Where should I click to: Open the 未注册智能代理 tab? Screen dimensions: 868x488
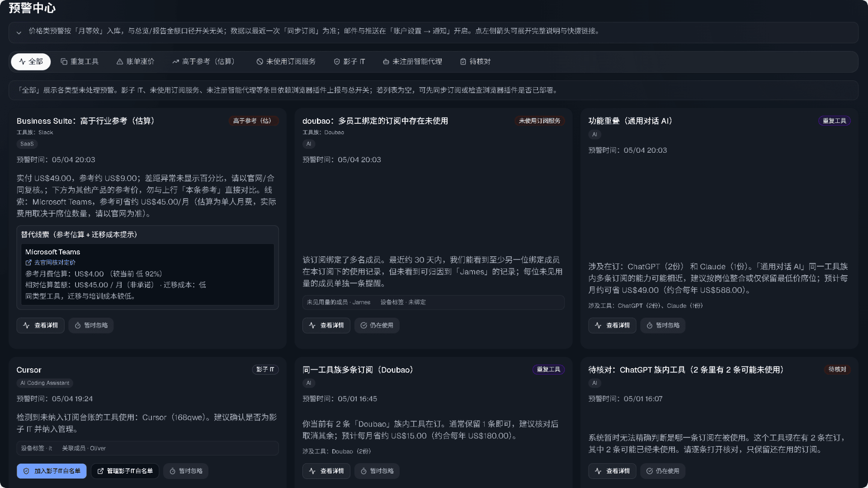click(412, 61)
